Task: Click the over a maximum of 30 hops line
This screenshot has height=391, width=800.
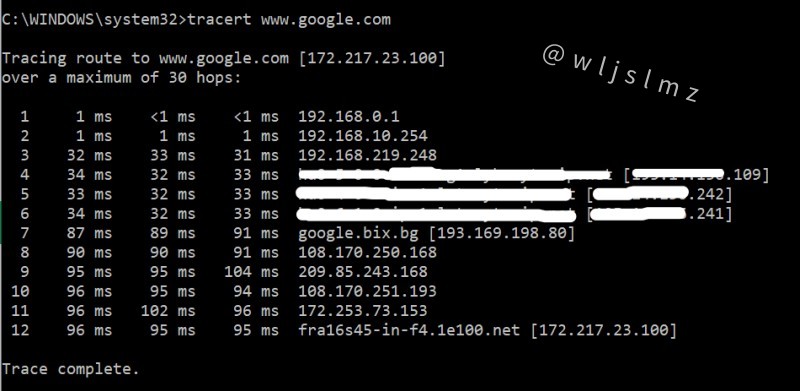Action: pyautogui.click(x=121, y=78)
